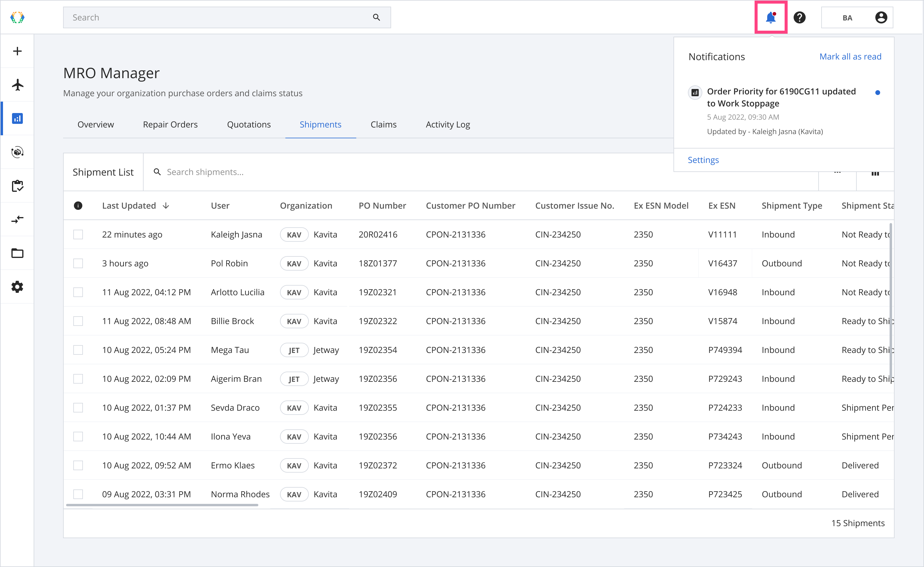The width and height of the screenshot is (924, 567).
Task: Open notification Settings link
Action: pos(703,160)
